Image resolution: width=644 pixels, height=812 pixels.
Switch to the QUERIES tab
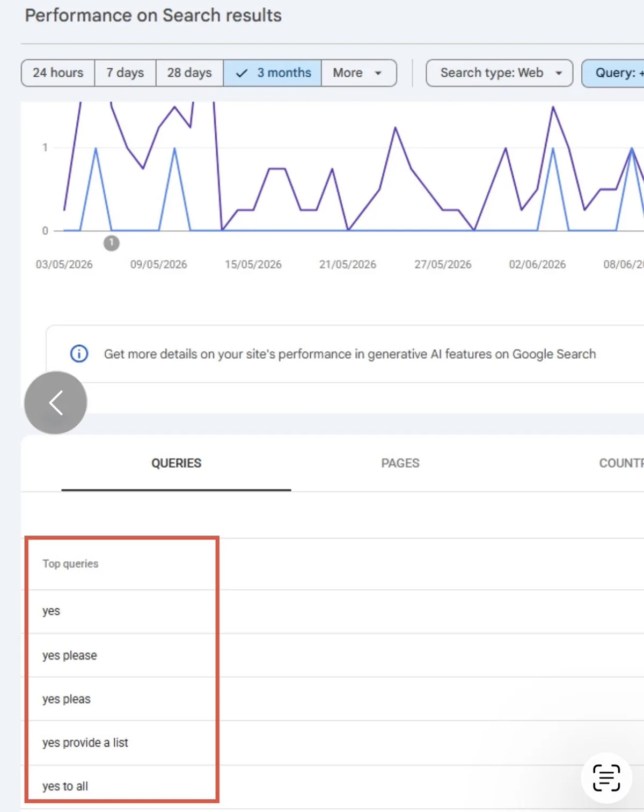(x=176, y=463)
